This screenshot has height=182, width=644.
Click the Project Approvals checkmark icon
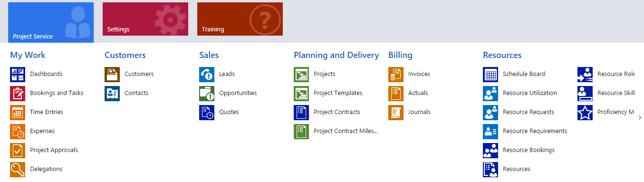point(18,151)
